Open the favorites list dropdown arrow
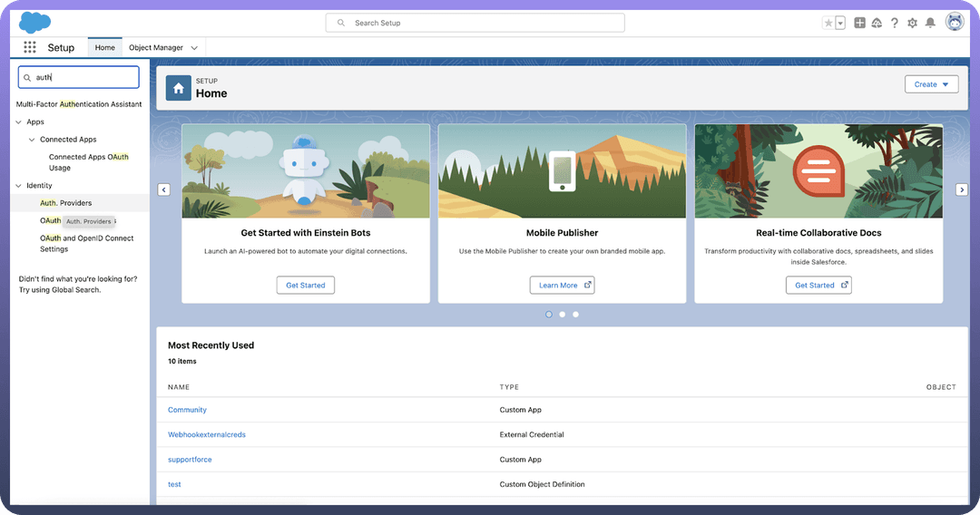The image size is (980, 515). [x=840, y=23]
